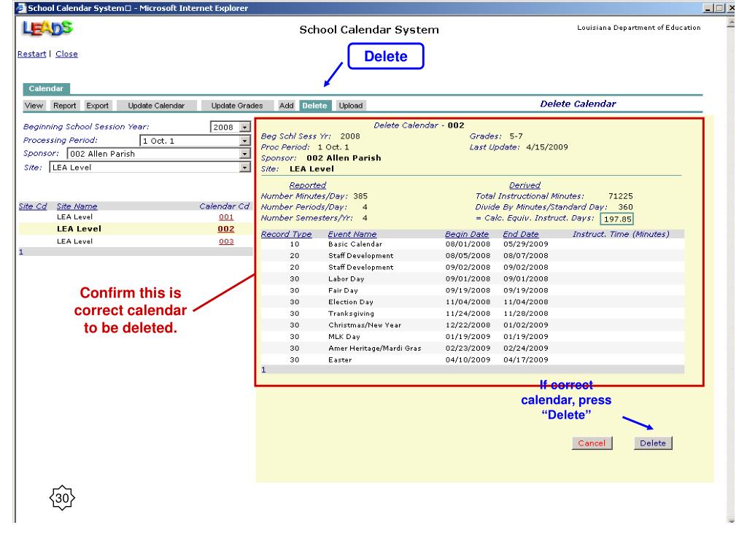Image resolution: width=747 pixels, height=560 pixels.
Task: Select the "Amer Heritage/Mardi Gras" event name
Action: [x=375, y=349]
